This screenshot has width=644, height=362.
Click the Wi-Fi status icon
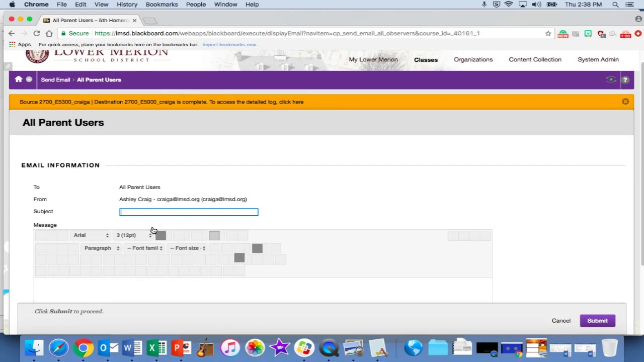(509, 5)
